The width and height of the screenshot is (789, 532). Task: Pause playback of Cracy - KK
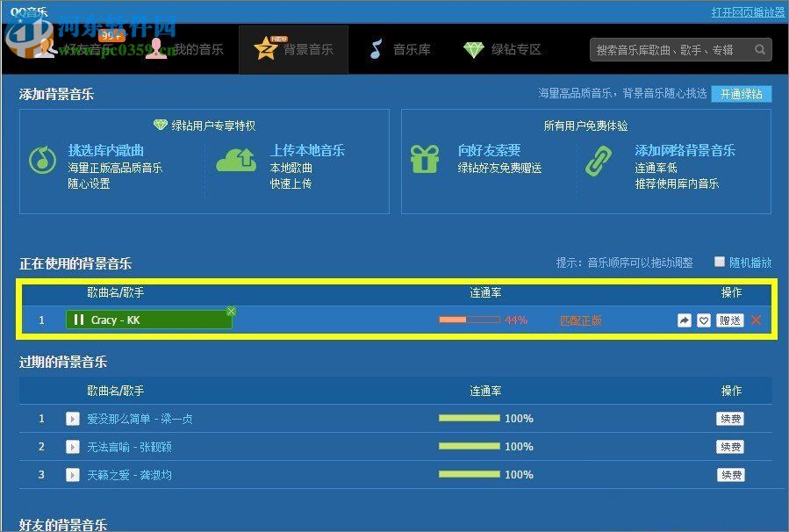(x=80, y=320)
